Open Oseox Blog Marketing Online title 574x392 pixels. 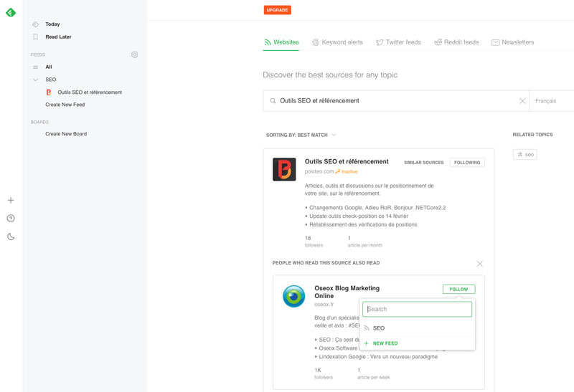pyautogui.click(x=347, y=292)
